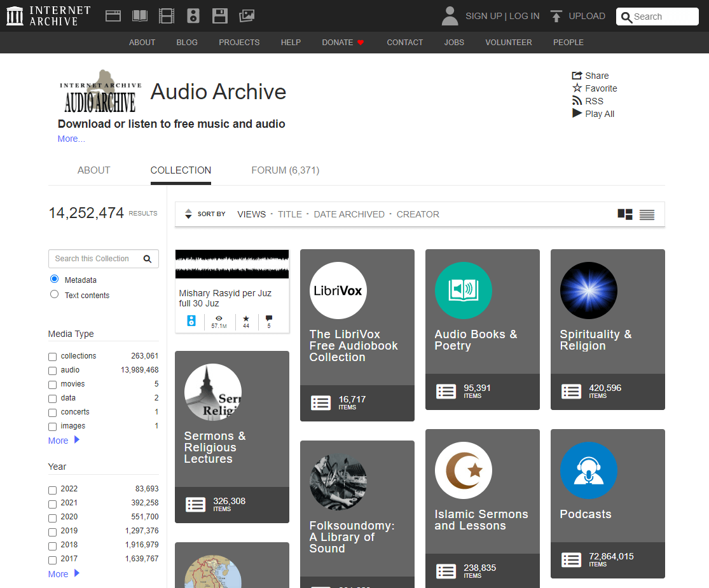The height and width of the screenshot is (588, 709).
Task: Check the movies media type box
Action: click(x=52, y=385)
